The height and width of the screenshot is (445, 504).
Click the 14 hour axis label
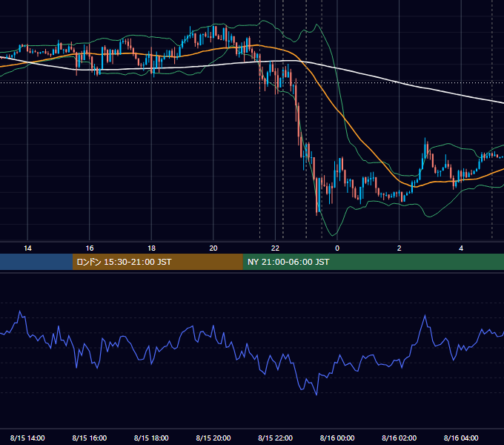pos(27,248)
